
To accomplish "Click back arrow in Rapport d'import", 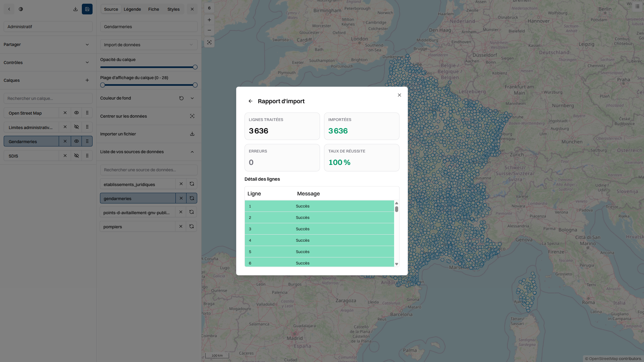I will pos(250,101).
